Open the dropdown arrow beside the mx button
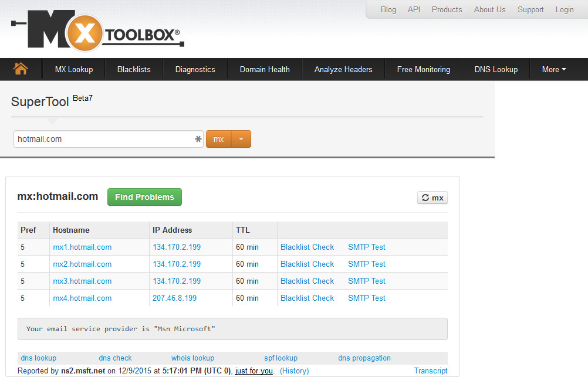This screenshot has height=384, width=588. point(241,139)
